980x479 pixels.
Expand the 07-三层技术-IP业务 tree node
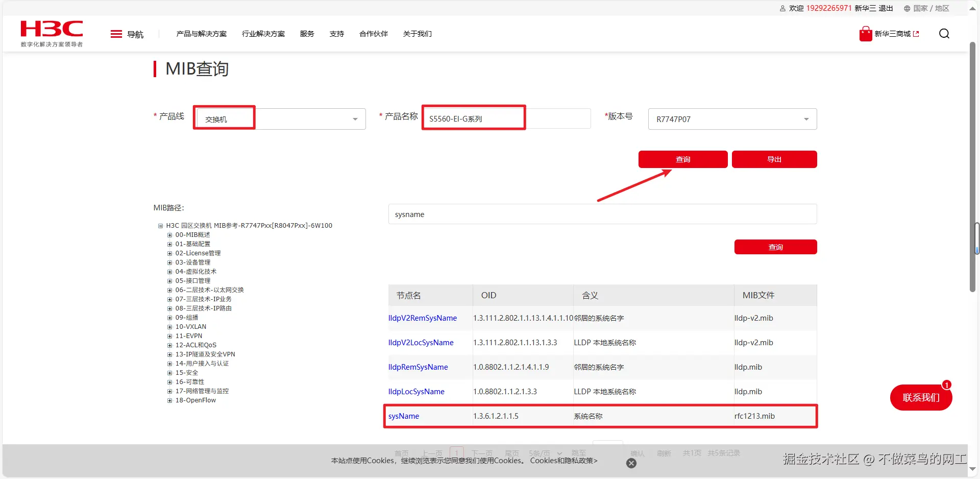(169, 299)
